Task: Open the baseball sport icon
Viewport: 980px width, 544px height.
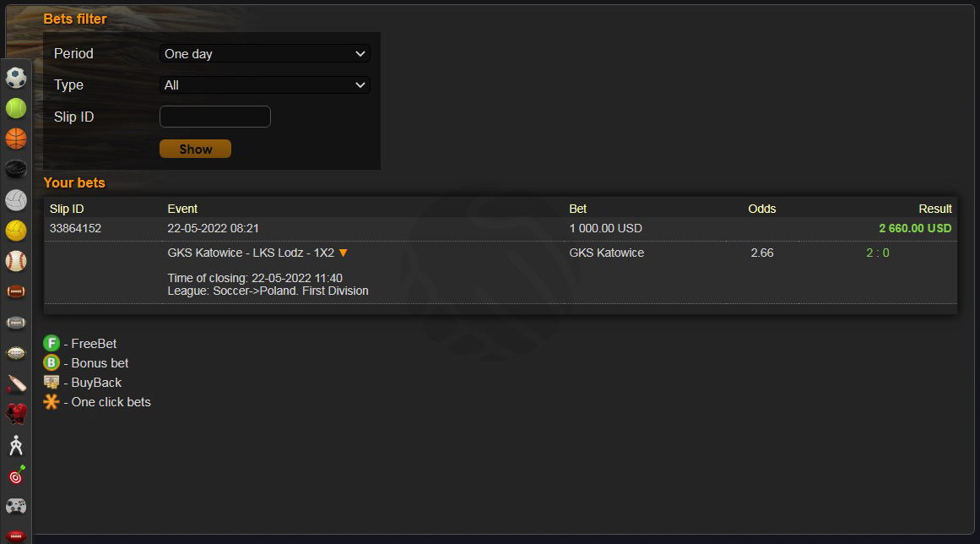Action: click(x=16, y=261)
